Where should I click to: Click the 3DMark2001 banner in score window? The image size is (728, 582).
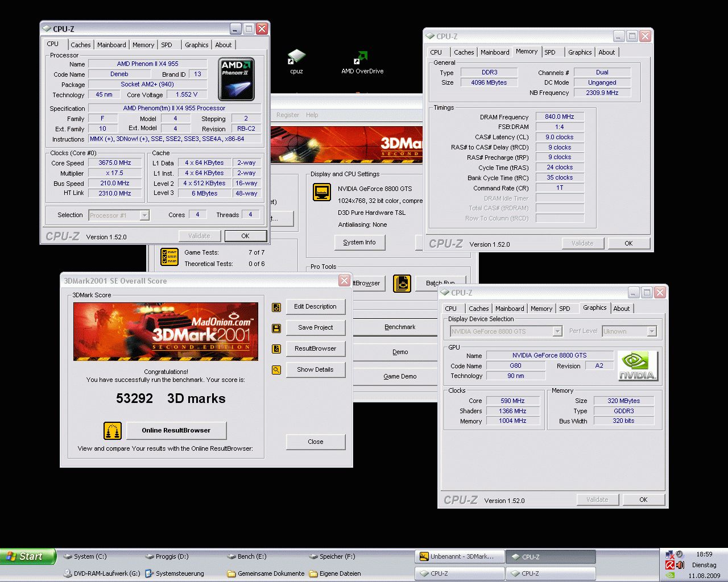[x=166, y=332]
